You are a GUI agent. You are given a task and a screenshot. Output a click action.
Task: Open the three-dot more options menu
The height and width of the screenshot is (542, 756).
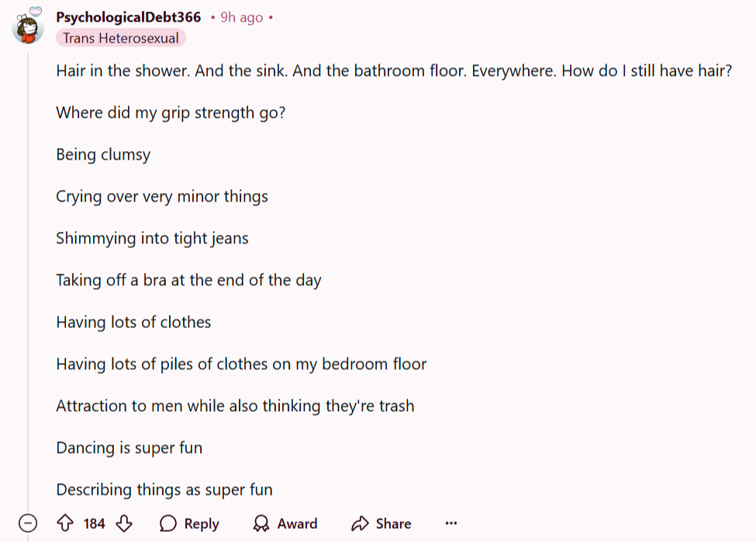point(450,523)
